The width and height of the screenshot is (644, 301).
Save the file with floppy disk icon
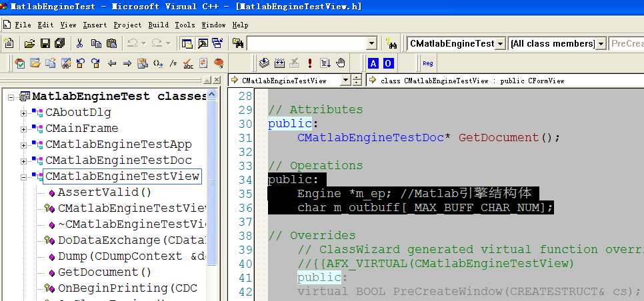pos(45,43)
